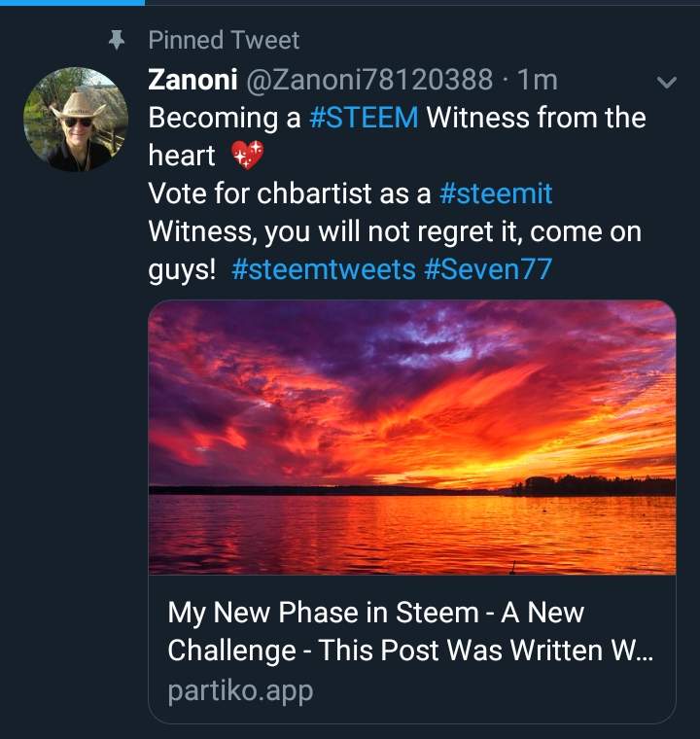Browse the #steemtweets hashtag
This screenshot has width=700, height=739.
point(324,268)
